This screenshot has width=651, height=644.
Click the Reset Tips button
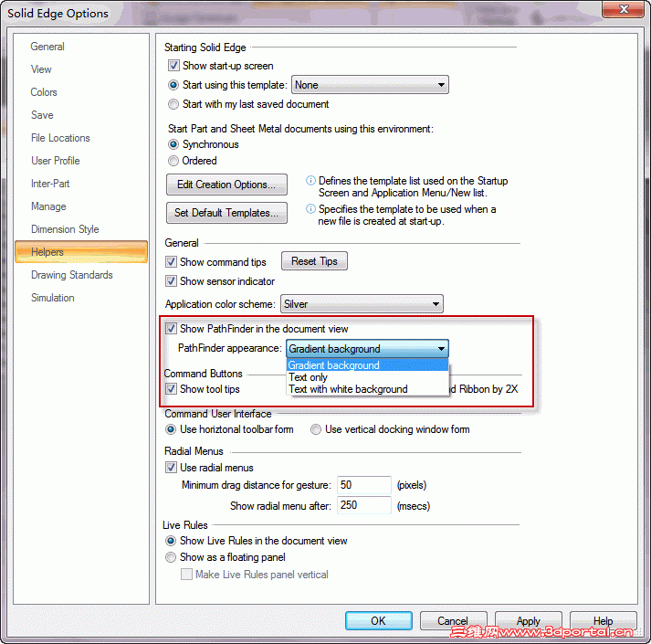(x=314, y=261)
